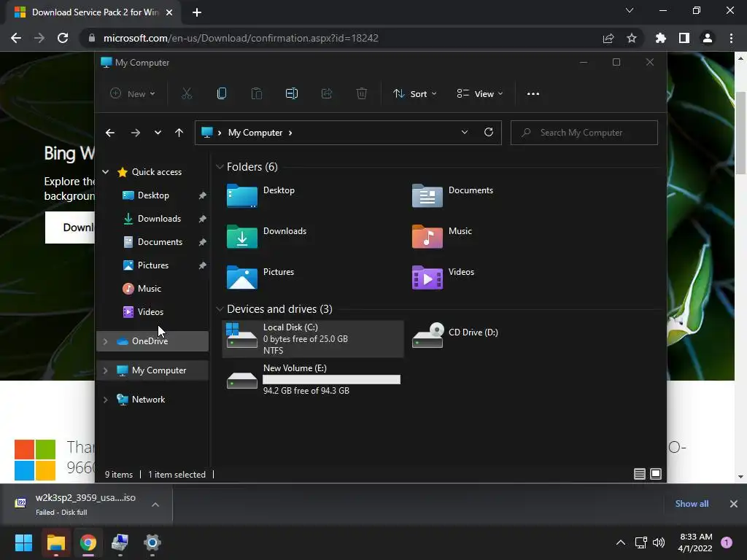This screenshot has height=560, width=747.
Task: Expand address bar history dropdown
Action: click(465, 133)
